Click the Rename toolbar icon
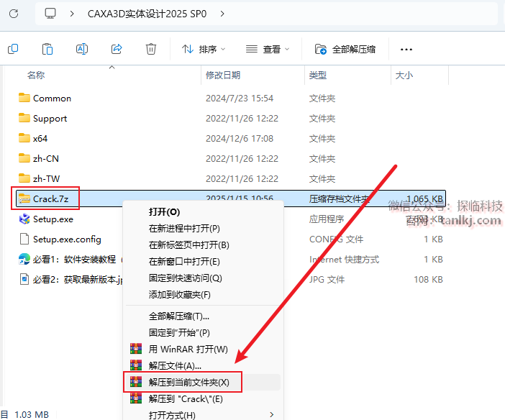Screen dimensions: 505x420 [82, 49]
